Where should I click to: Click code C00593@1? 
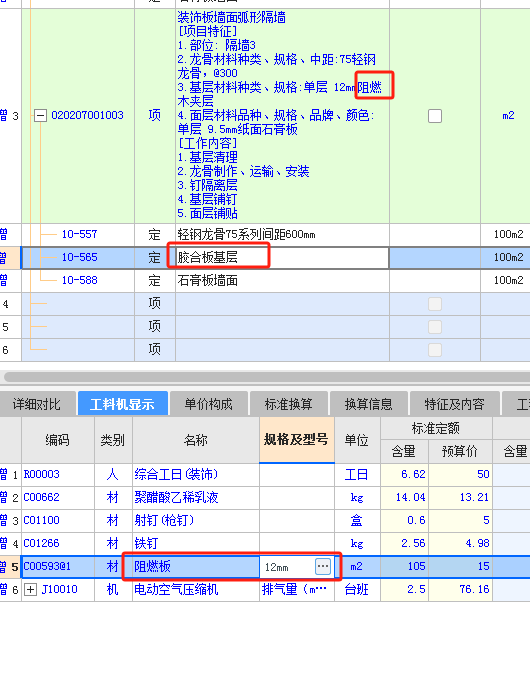coord(47,566)
